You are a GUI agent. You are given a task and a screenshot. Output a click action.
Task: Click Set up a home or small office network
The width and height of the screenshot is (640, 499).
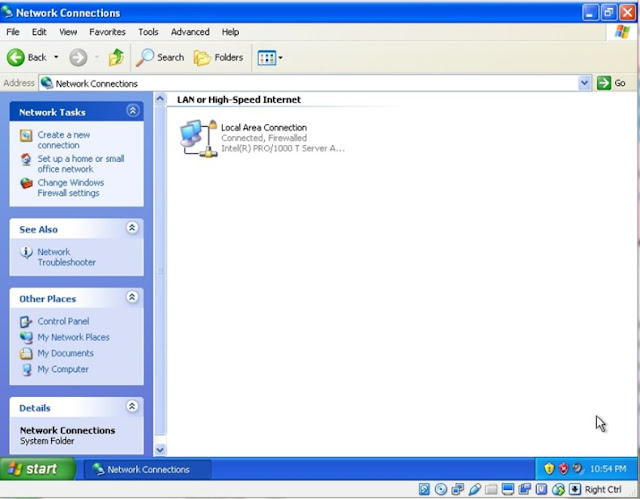[x=81, y=164]
